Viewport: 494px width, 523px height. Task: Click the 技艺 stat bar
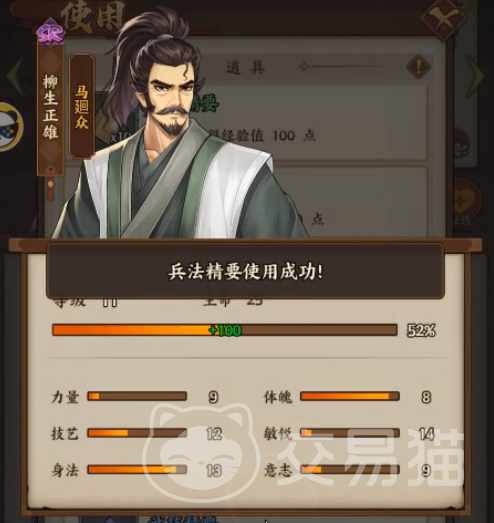[x=137, y=433]
